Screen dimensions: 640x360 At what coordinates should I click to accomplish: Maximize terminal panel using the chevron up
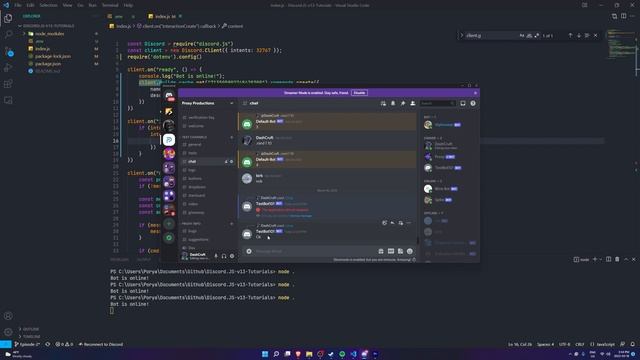coord(626,259)
